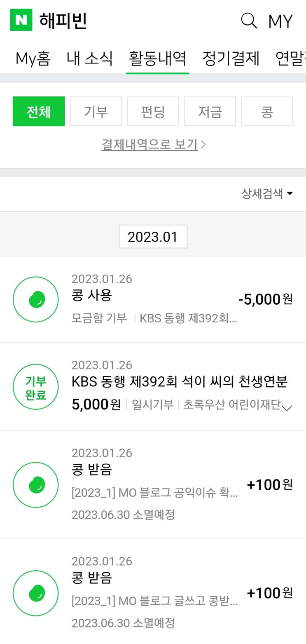This screenshot has width=306, height=644.
Task: Click the 해피빈 title logo
Action: [x=63, y=21]
